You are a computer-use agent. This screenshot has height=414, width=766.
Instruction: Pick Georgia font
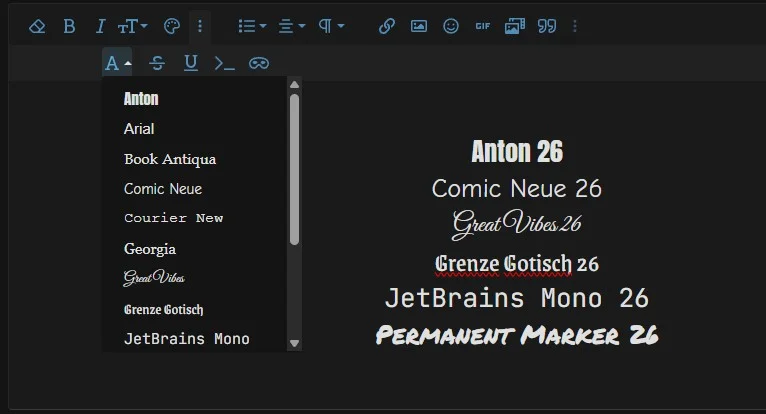[x=149, y=249]
